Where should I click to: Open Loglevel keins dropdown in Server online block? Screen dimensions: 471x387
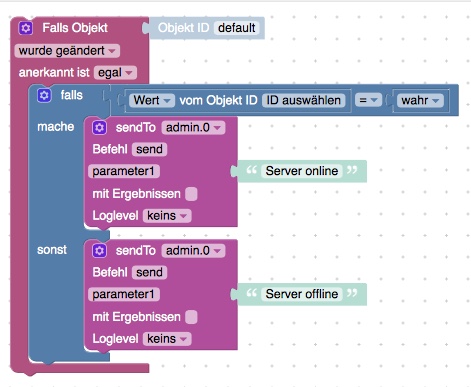pos(167,216)
